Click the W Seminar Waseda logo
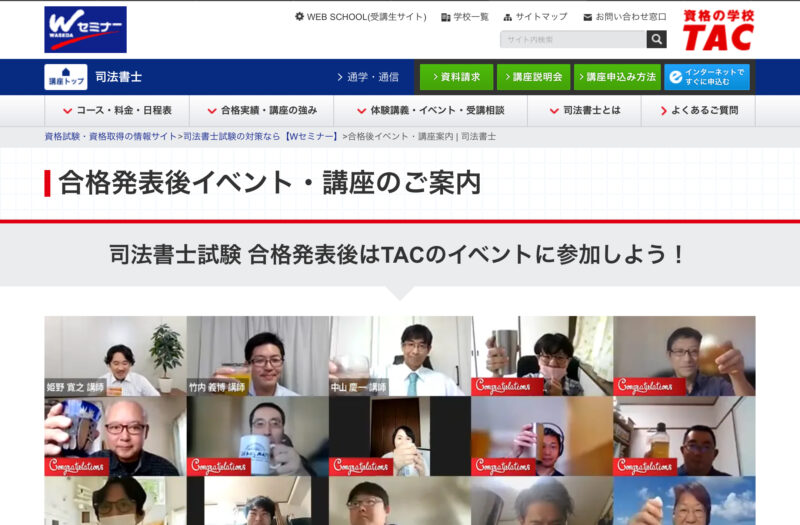The height and width of the screenshot is (525, 800). point(85,29)
